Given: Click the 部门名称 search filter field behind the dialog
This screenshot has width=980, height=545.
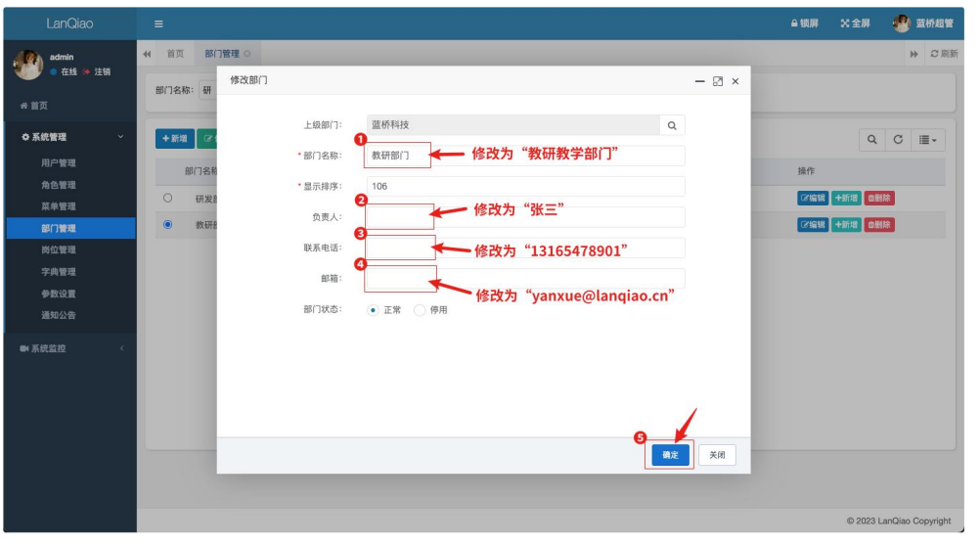Looking at the screenshot, I should point(207,90).
